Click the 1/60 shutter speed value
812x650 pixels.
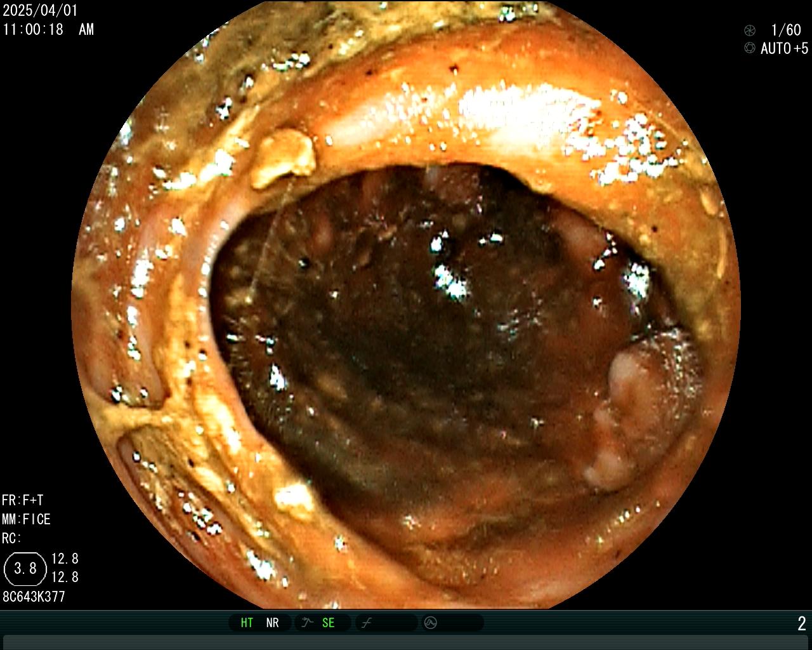point(786,30)
